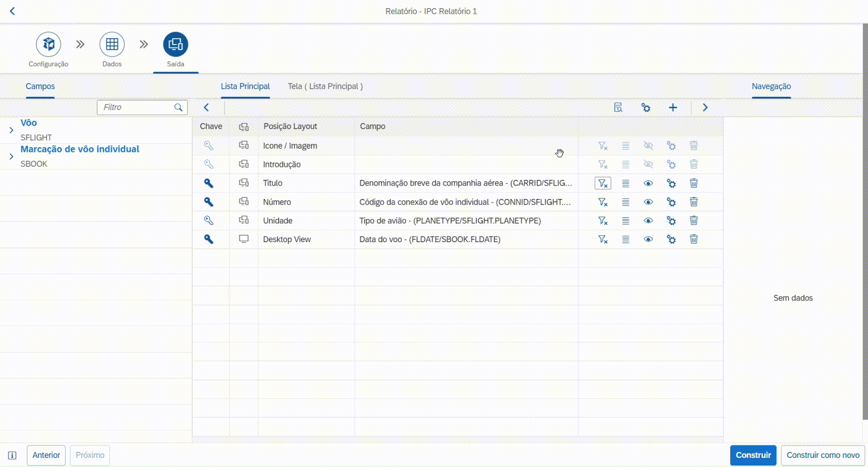868x467 pixels.
Task: Click the Filtro search input field
Action: click(137, 107)
